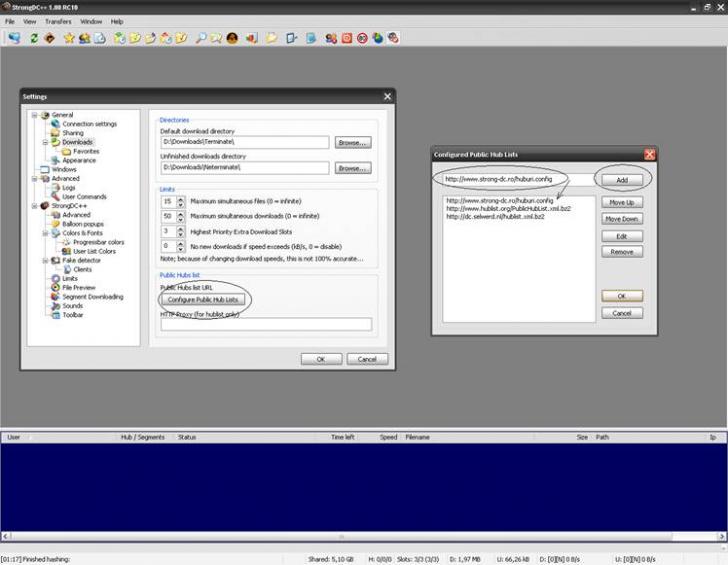Collapse the Colors & Fonts tree node
The height and width of the screenshot is (565, 728).
coord(45,233)
